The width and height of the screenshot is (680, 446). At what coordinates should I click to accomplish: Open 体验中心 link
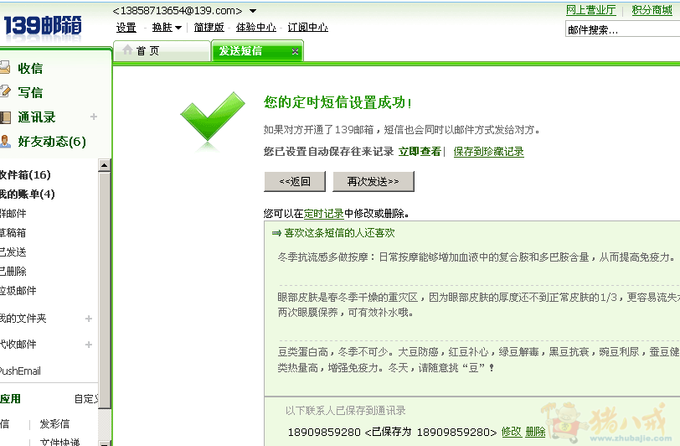point(256,27)
